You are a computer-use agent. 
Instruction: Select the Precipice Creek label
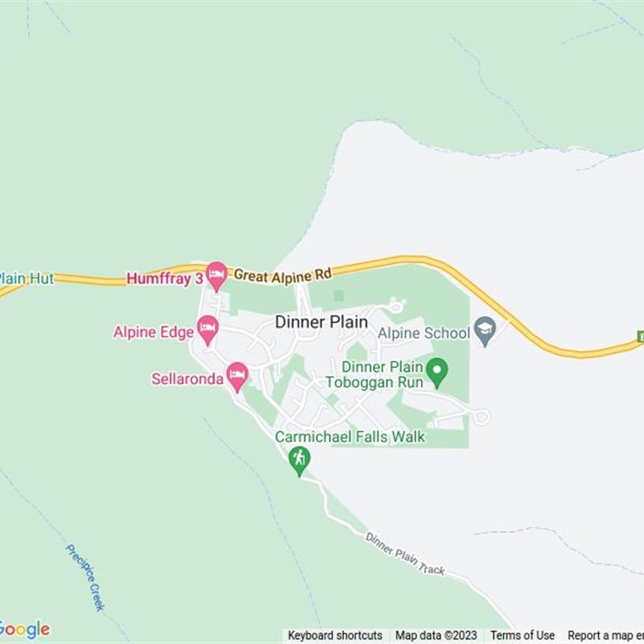coord(85,577)
